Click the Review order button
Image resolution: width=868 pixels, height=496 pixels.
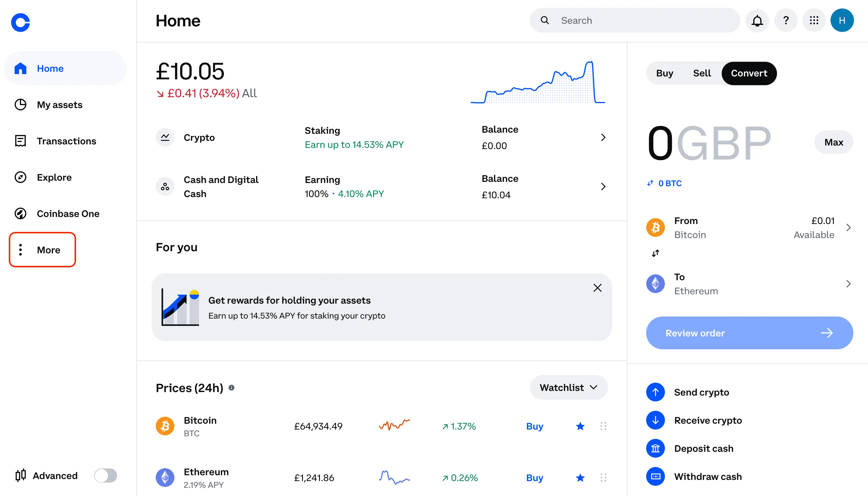tap(749, 333)
